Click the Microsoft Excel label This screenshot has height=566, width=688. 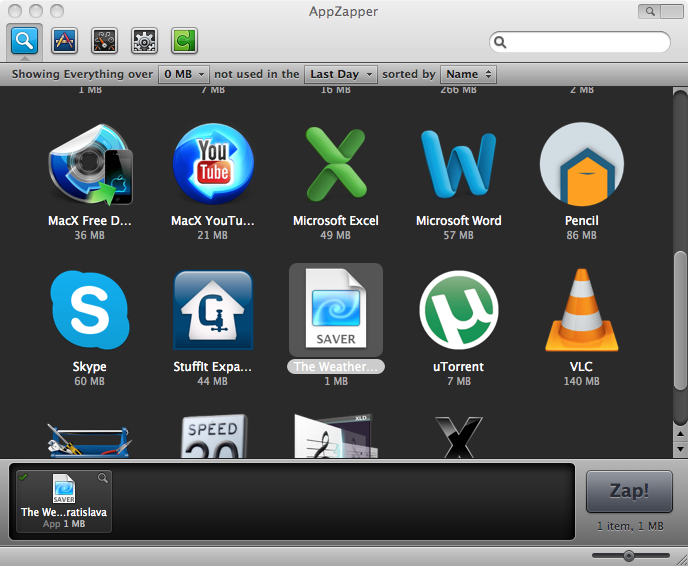click(336, 220)
